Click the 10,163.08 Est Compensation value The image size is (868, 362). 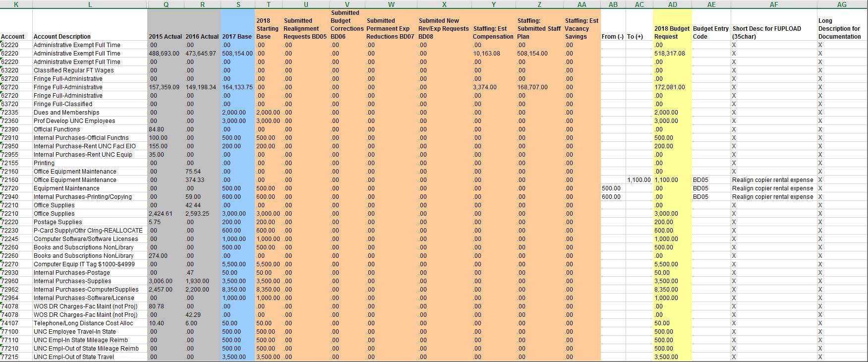tap(486, 54)
